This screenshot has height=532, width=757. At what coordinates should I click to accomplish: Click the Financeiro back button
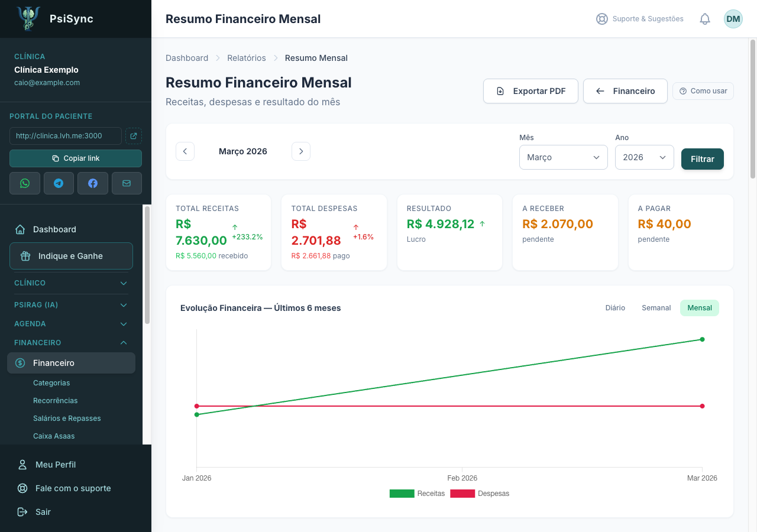click(x=625, y=91)
